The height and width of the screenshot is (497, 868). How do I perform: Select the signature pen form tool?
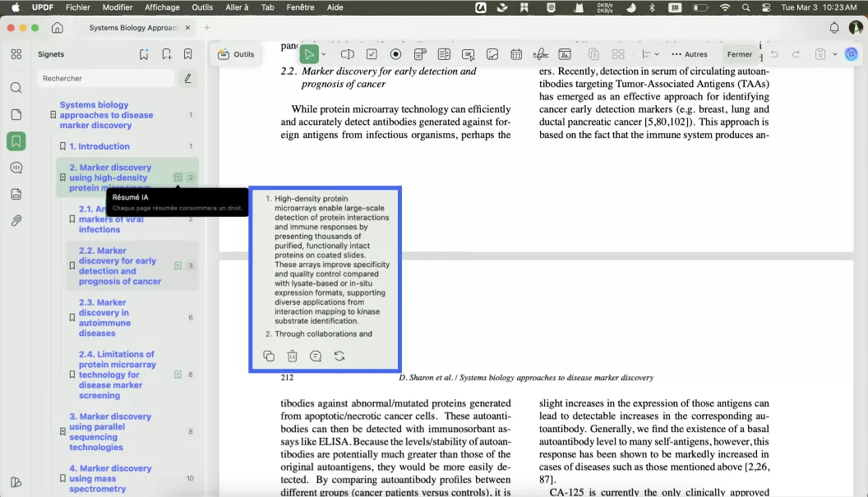coord(540,54)
